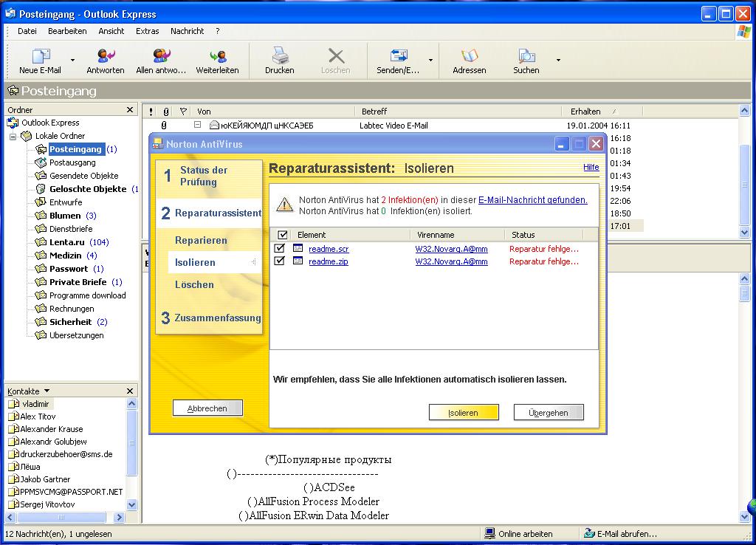The width and height of the screenshot is (756, 545).
Task: Open the Suchen dropdown arrow
Action: tap(558, 61)
